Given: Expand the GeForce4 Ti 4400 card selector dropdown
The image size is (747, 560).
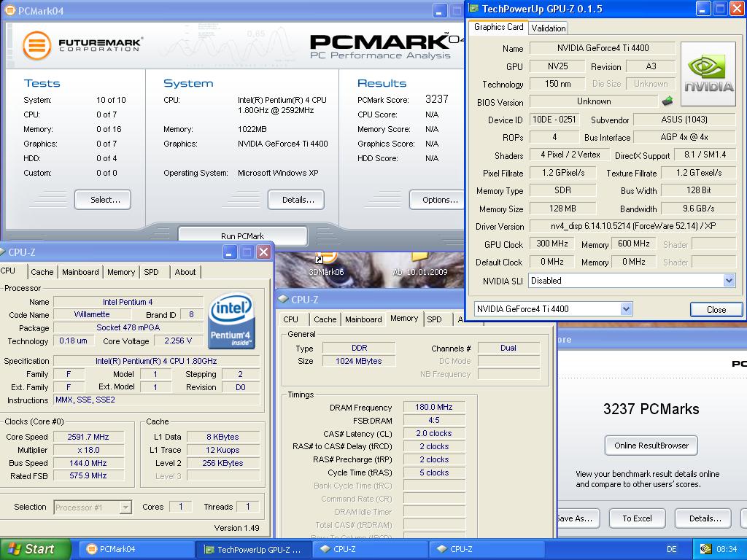Looking at the screenshot, I should pos(627,309).
